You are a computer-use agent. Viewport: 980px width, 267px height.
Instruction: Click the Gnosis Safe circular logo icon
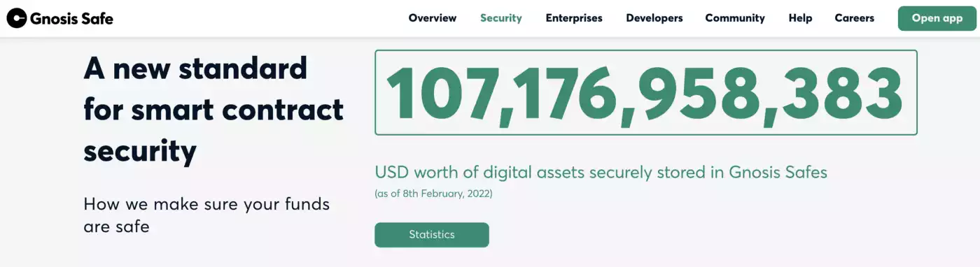(16, 18)
